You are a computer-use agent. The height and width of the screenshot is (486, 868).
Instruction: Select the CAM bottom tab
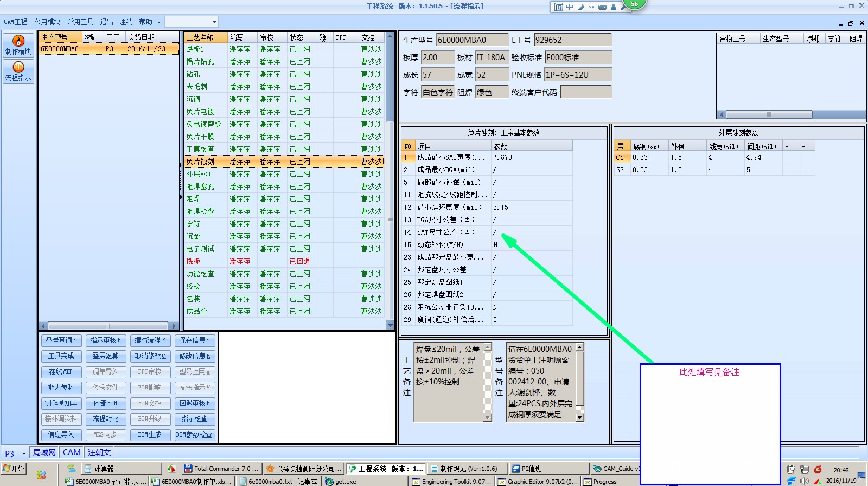[72, 452]
